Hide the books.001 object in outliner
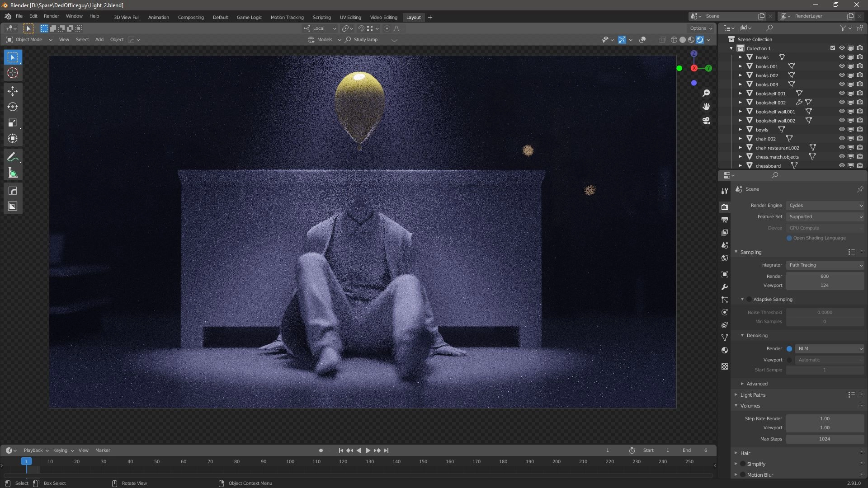 tap(842, 66)
